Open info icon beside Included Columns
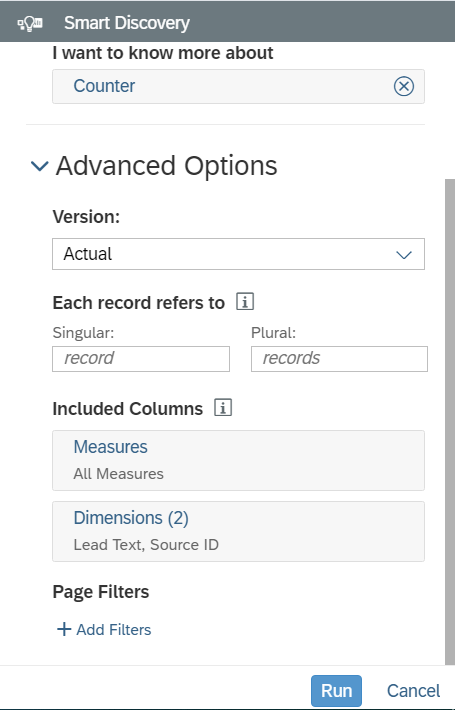The image size is (455, 710). click(x=223, y=408)
